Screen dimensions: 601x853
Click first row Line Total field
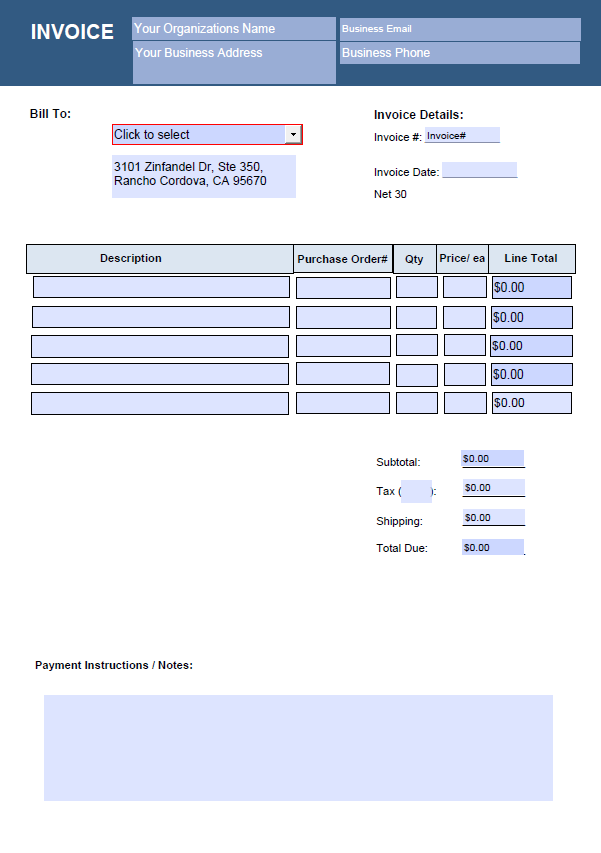tap(532, 287)
